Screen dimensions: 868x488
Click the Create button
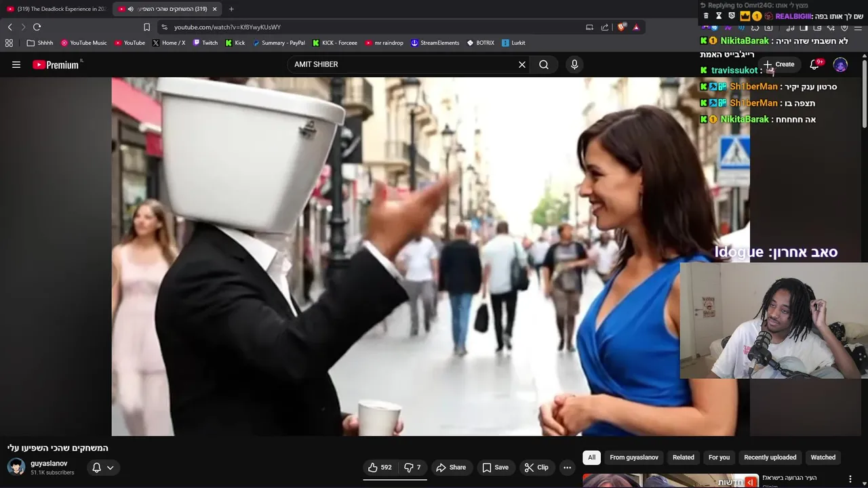pyautogui.click(x=778, y=64)
